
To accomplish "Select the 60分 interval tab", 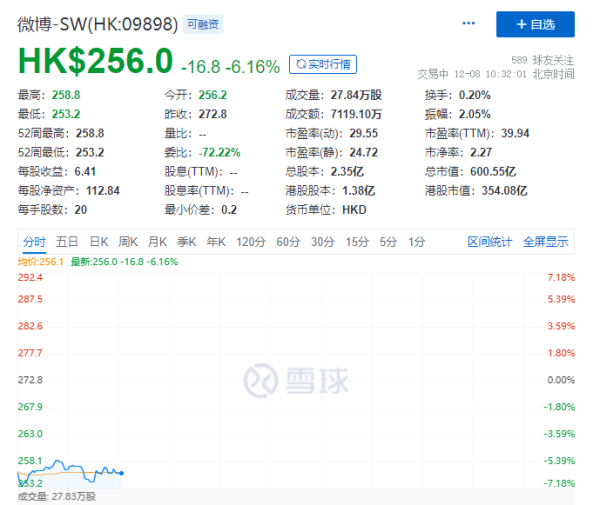I will (x=288, y=242).
